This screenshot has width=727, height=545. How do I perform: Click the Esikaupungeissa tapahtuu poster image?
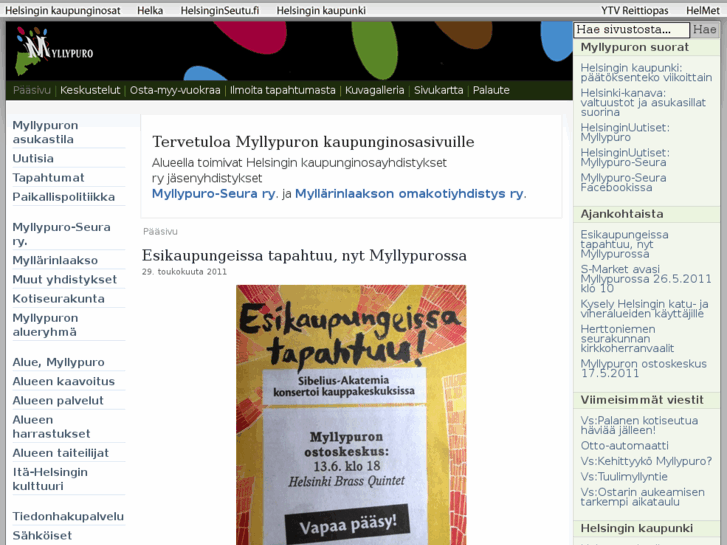(x=351, y=415)
